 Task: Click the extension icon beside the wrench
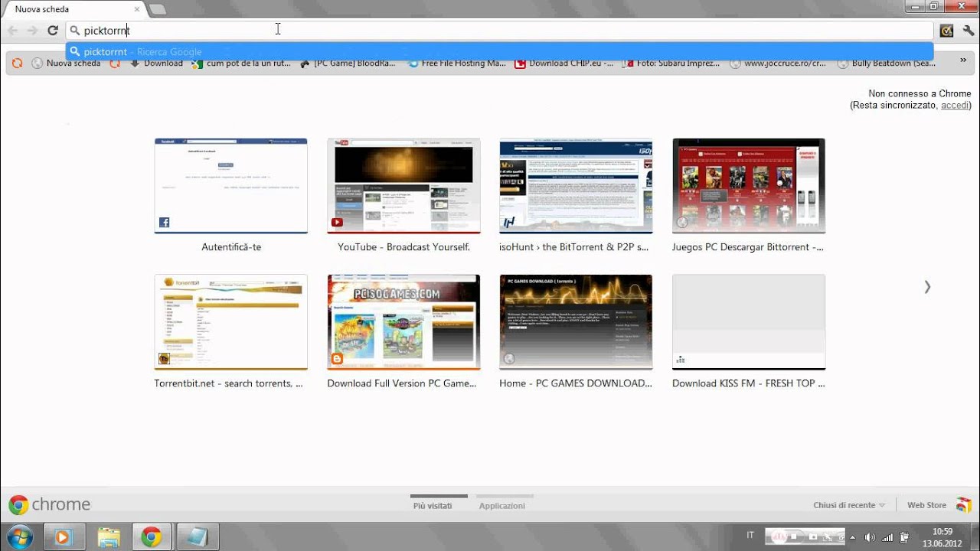[947, 31]
